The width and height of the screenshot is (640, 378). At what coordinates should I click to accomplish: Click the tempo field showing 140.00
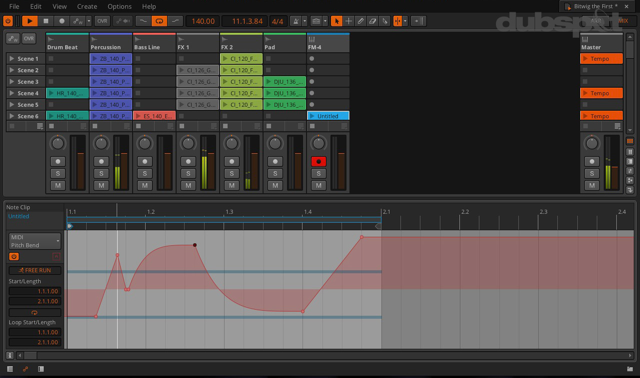pyautogui.click(x=203, y=21)
